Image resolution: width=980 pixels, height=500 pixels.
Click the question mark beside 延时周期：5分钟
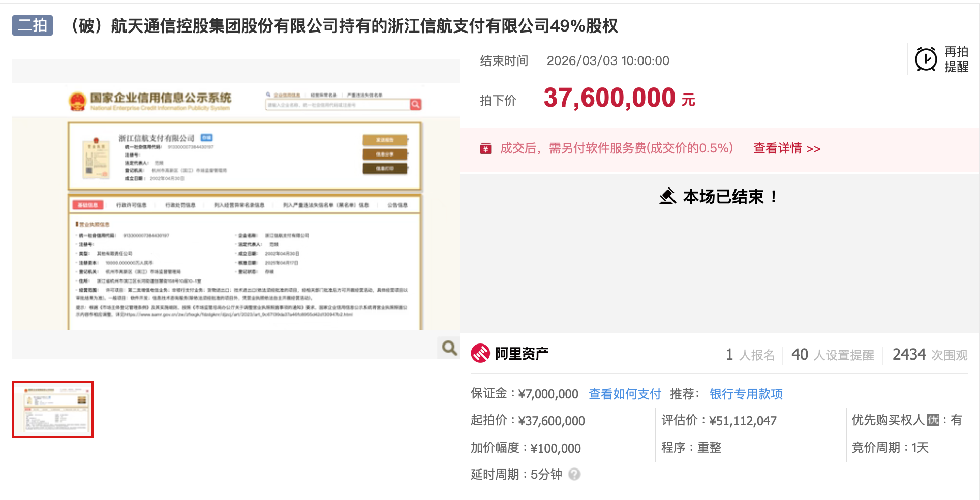pyautogui.click(x=575, y=474)
